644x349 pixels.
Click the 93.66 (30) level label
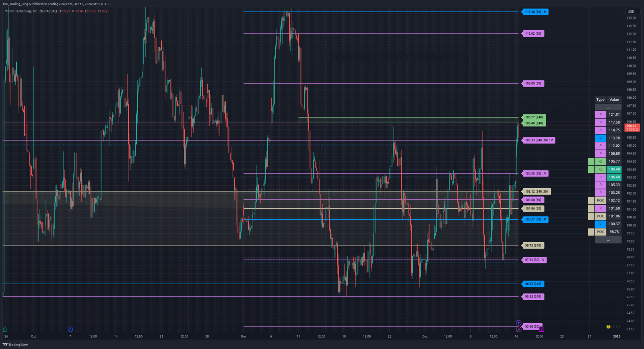[x=532, y=326]
